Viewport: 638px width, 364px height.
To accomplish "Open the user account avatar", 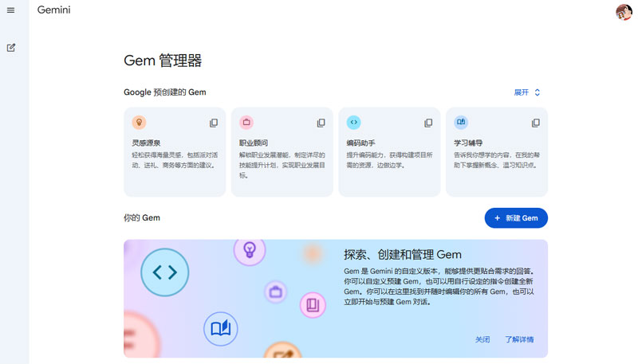I will [624, 12].
